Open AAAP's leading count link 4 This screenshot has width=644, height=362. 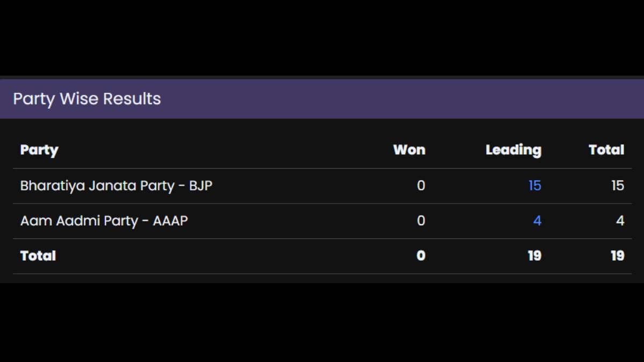537,220
